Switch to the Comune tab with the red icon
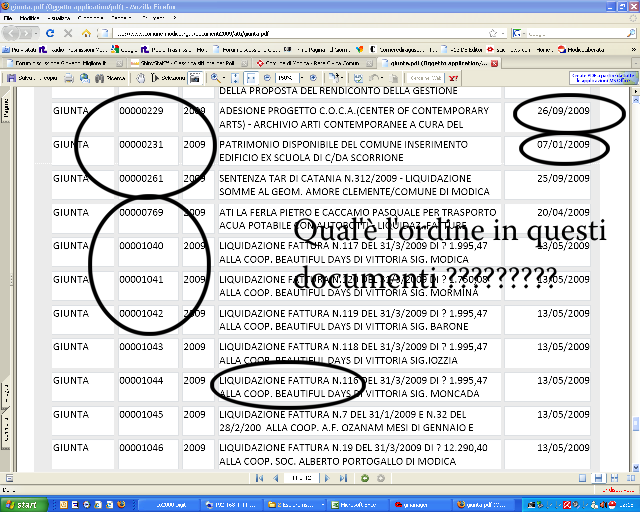The image size is (640, 512). point(314,63)
